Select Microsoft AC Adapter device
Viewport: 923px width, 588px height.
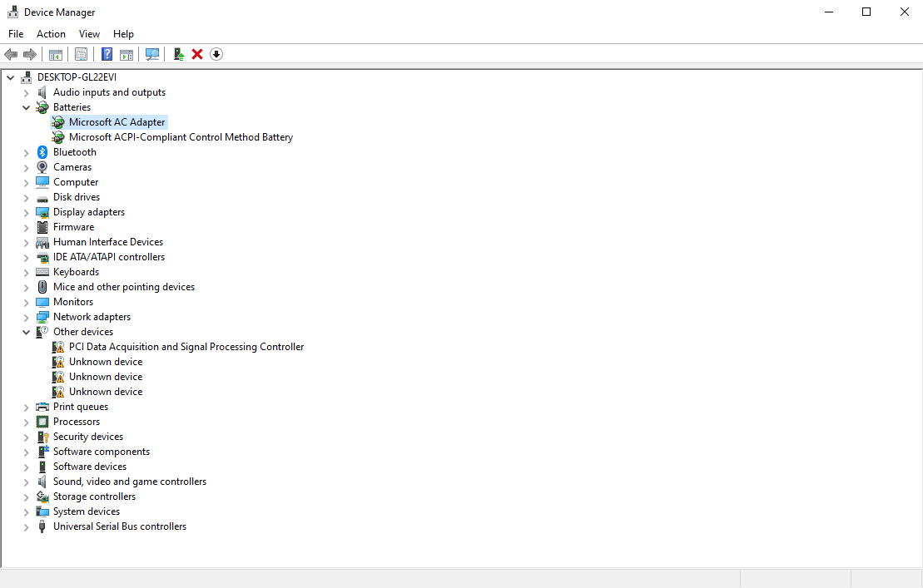pyautogui.click(x=117, y=122)
